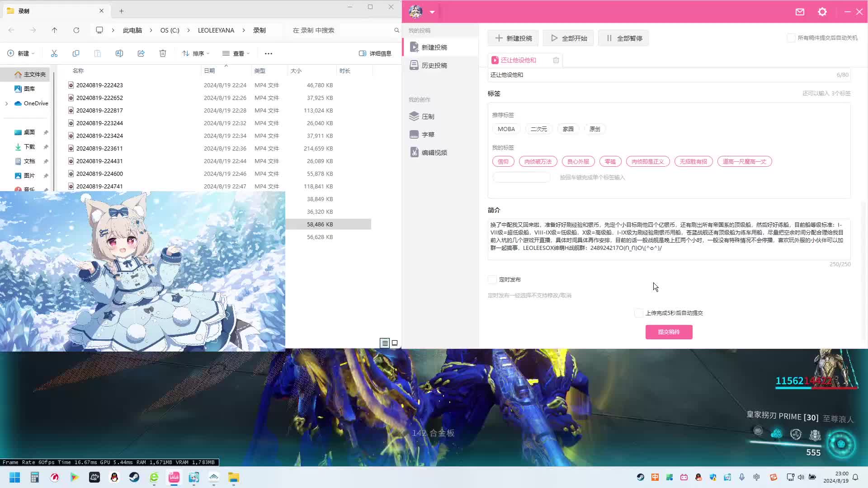Share the selected file in Explorer
Image resolution: width=868 pixels, height=488 pixels.
[141, 53]
